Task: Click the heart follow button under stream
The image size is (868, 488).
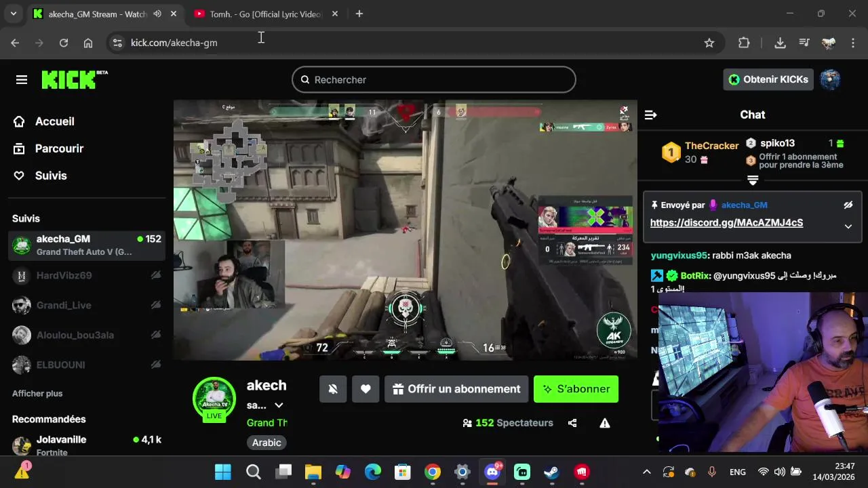Action: pyautogui.click(x=366, y=389)
